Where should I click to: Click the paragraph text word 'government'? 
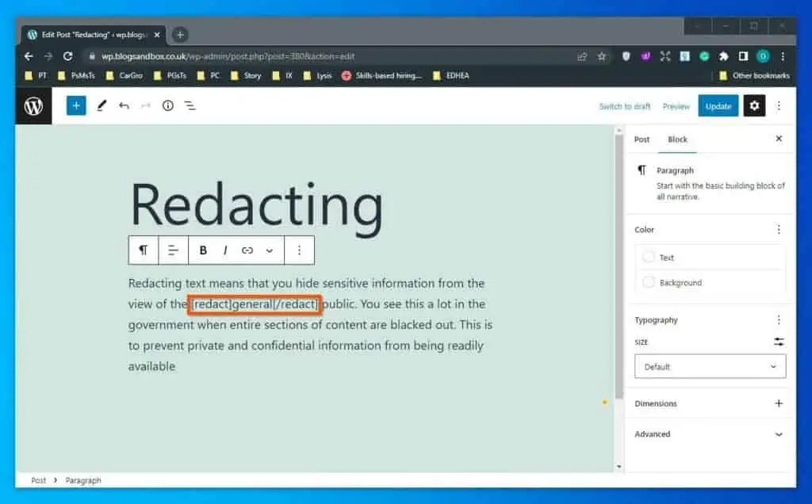(160, 325)
